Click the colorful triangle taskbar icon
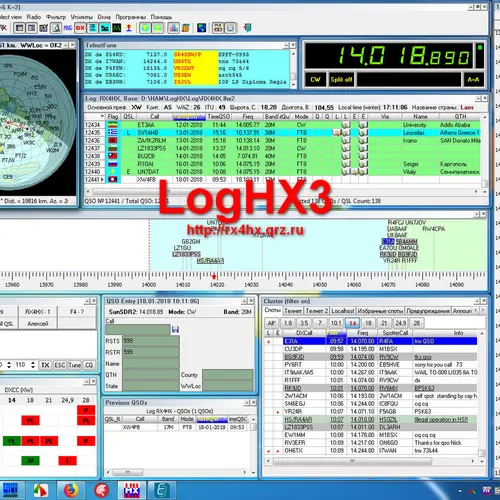Image resolution: width=500 pixels, height=500 pixels. click(x=41, y=490)
